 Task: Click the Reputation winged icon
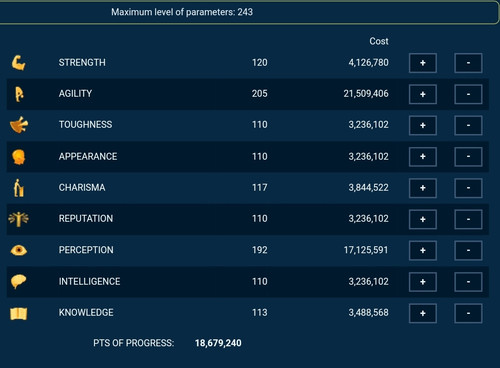click(x=19, y=219)
